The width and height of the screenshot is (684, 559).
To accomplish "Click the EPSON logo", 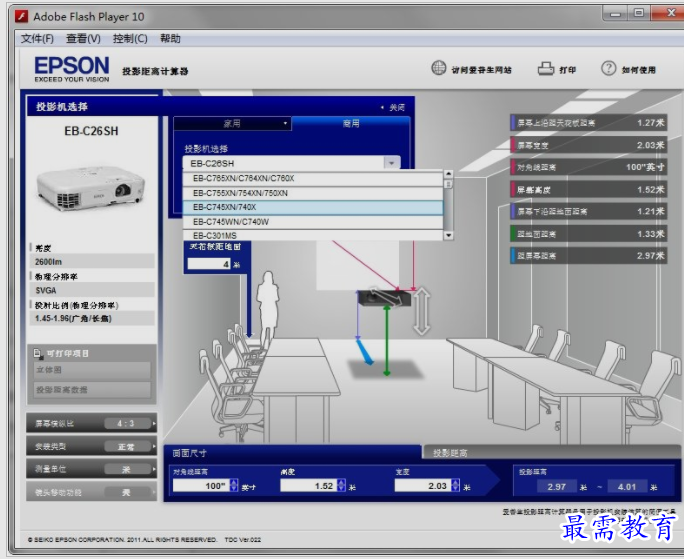I will click(x=72, y=69).
